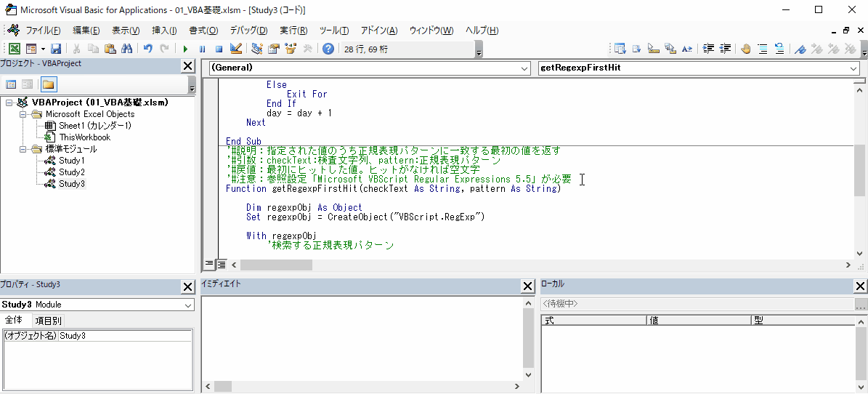868x394 pixels.
Task: Open the デバッグ(D) menu
Action: click(248, 30)
